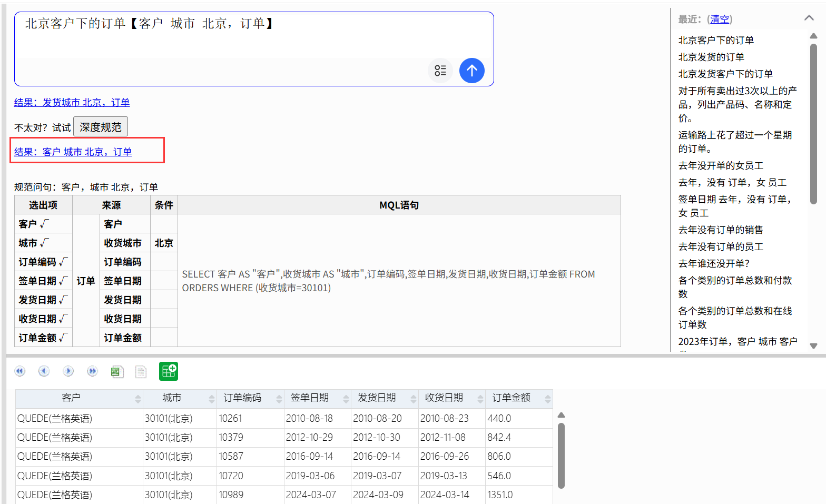826x504 pixels.
Task: Jump to the last results page
Action: (x=92, y=371)
